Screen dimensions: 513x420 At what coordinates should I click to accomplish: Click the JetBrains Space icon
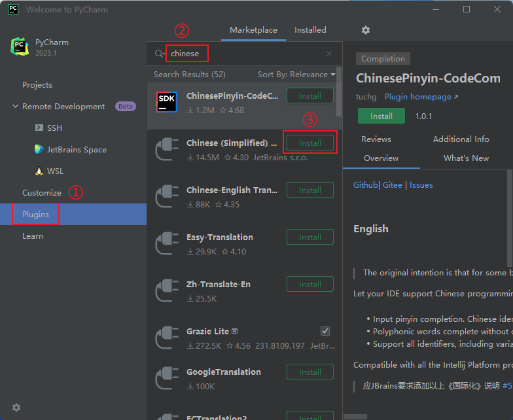tap(39, 149)
